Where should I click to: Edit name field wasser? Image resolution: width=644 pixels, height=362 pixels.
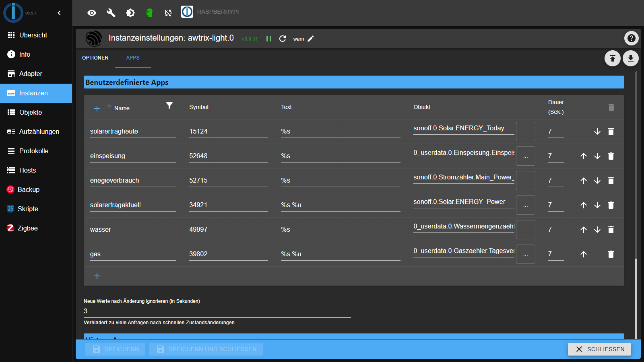tap(133, 230)
